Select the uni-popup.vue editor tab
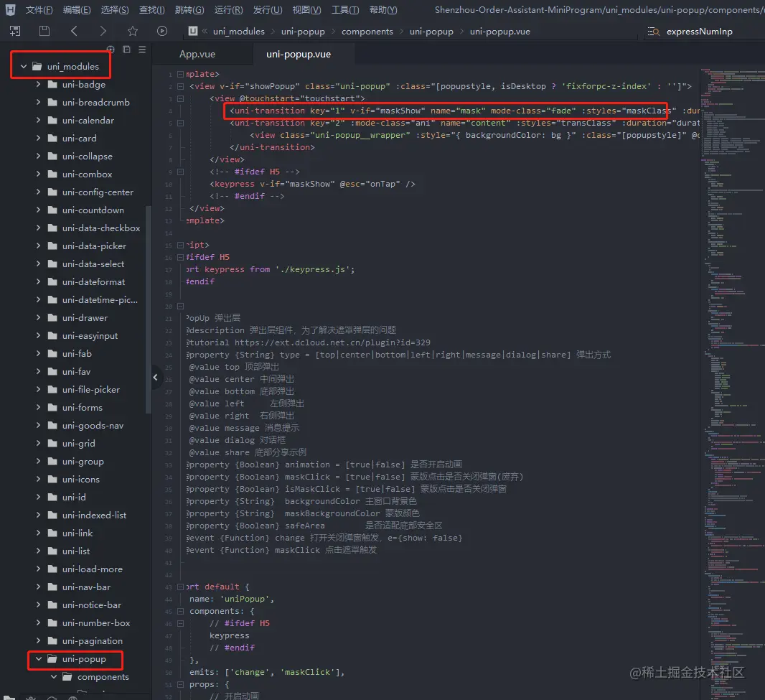The image size is (765, 700). click(298, 54)
